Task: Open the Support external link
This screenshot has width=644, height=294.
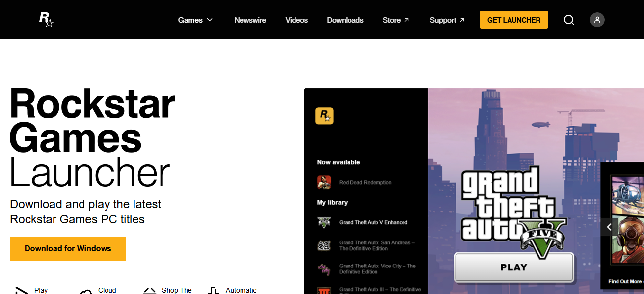Action: tap(447, 20)
